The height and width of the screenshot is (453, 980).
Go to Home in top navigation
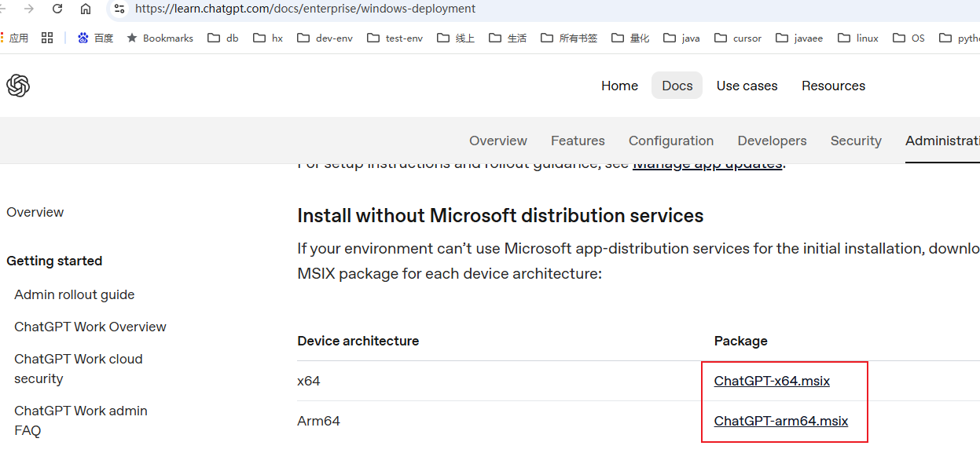pos(619,86)
